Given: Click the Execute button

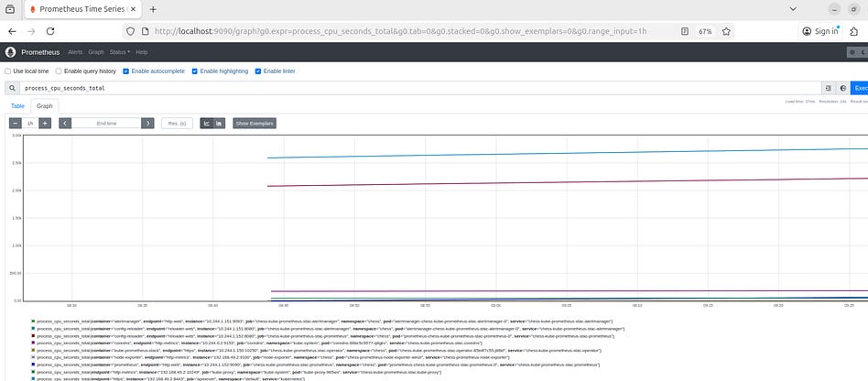Looking at the screenshot, I should pos(859,88).
